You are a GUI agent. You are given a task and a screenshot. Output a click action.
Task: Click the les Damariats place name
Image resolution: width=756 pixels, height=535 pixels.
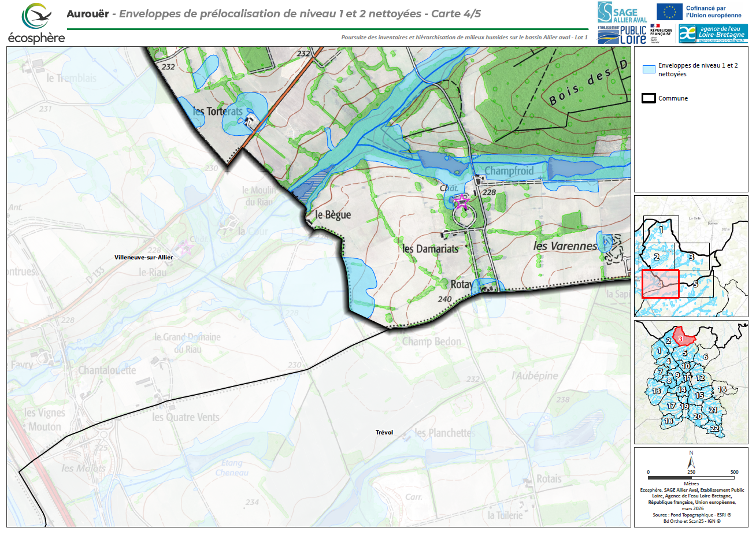[430, 249]
